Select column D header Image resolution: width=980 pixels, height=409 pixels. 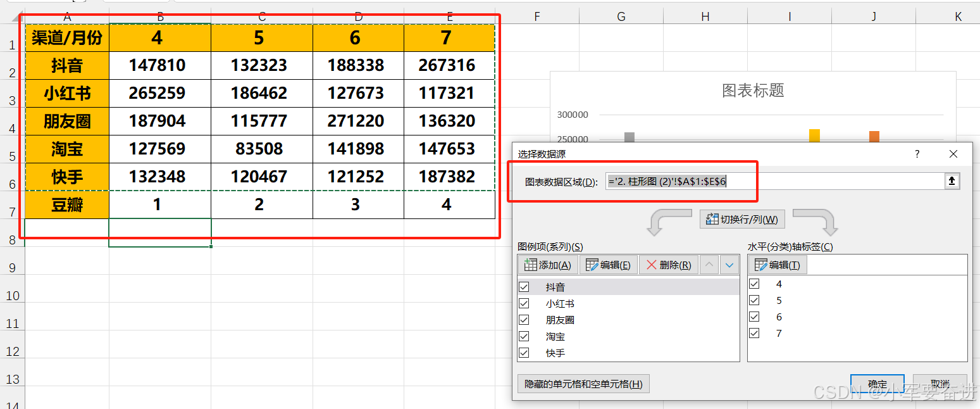pos(358,16)
